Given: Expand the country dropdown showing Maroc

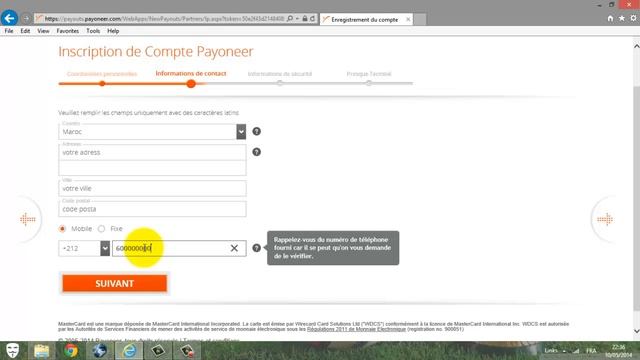Looking at the screenshot, I should coord(241,131).
